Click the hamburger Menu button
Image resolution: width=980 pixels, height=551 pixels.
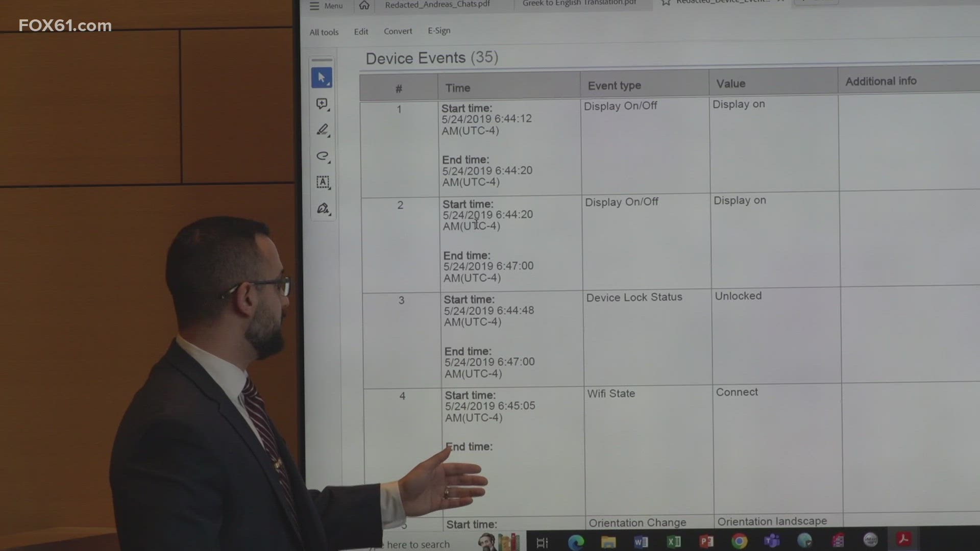(314, 6)
